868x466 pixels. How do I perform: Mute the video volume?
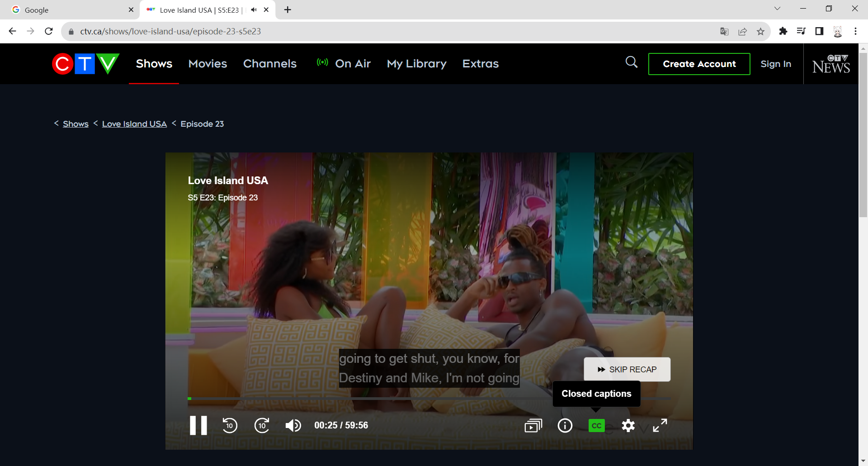[293, 425]
